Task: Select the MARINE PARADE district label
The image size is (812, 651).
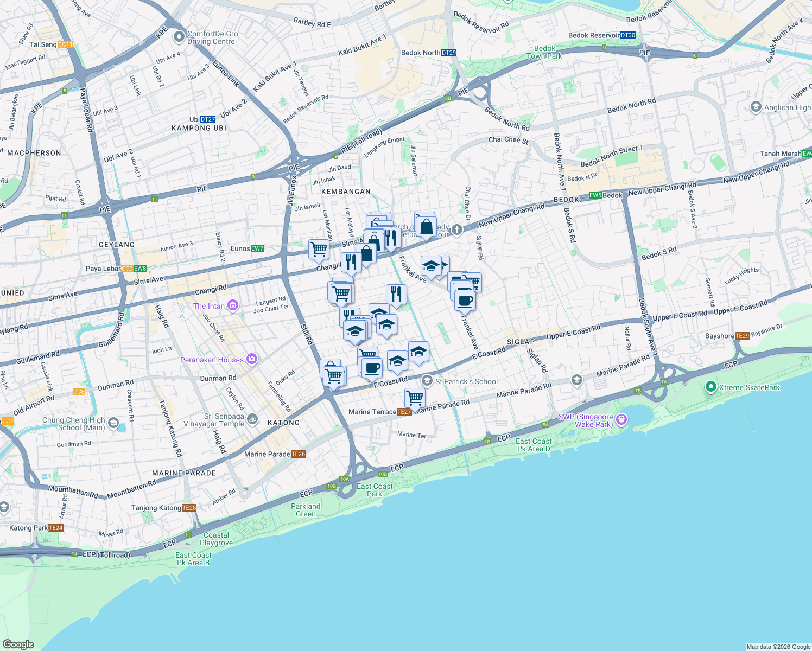Action: [184, 473]
